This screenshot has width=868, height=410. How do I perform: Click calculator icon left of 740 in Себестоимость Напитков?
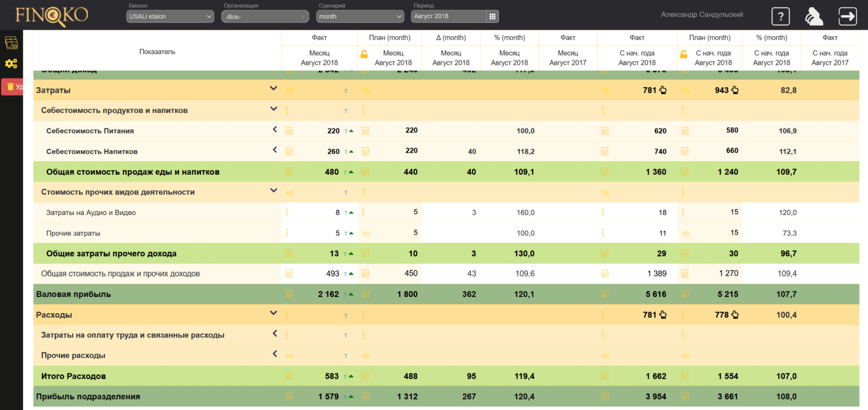tap(605, 151)
